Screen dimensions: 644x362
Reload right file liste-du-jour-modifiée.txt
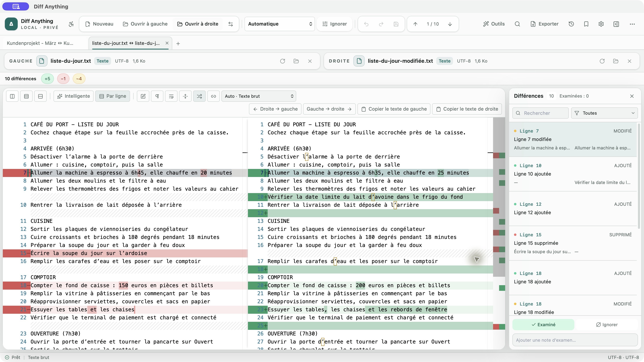602,61
